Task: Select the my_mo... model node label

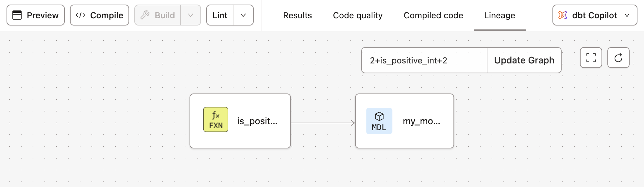Action: click(421, 121)
